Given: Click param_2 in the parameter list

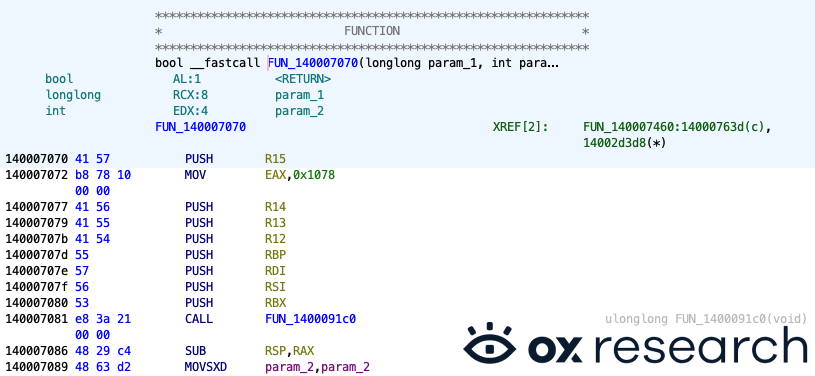Looking at the screenshot, I should pos(299,111).
